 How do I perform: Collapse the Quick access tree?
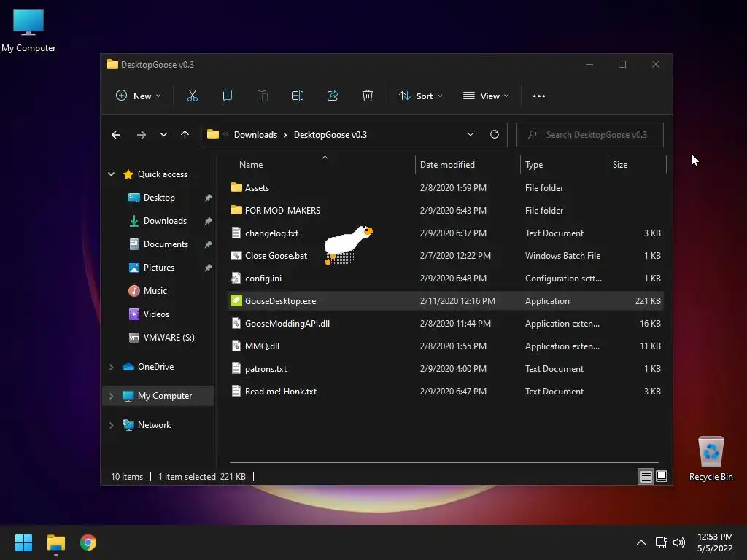[x=111, y=174]
